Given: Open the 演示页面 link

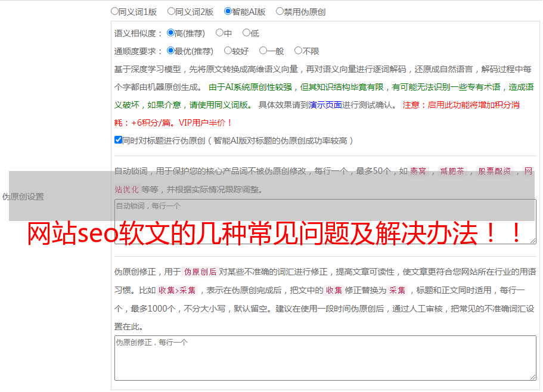Looking at the screenshot, I should coord(325,105).
